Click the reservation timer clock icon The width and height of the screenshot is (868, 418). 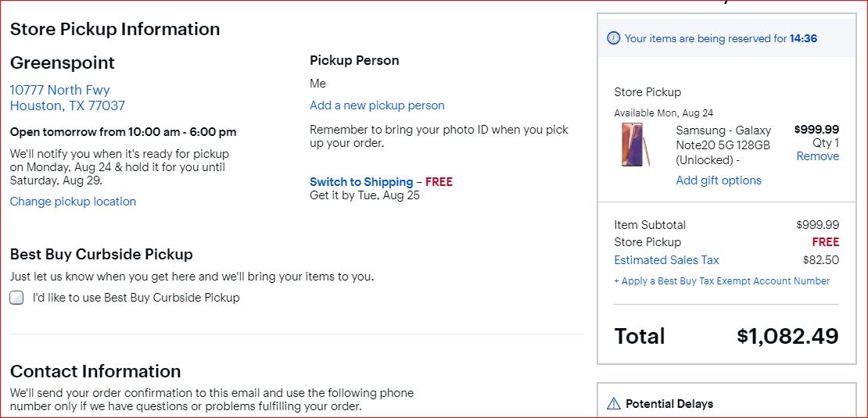(x=614, y=38)
